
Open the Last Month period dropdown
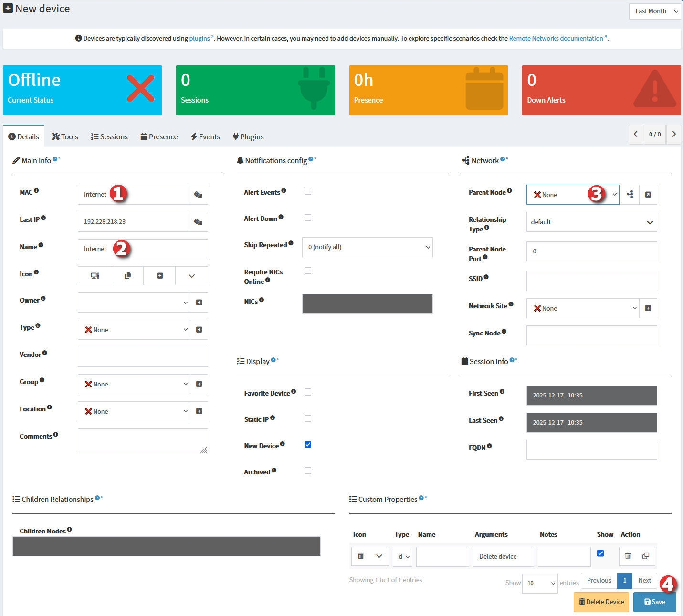coord(655,11)
